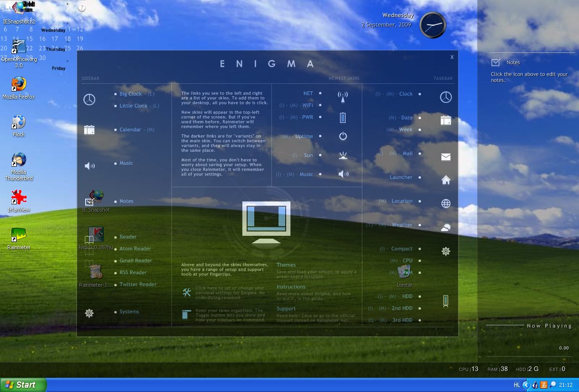
Task: Click the analog clock widget on the desktop
Action: [433, 25]
